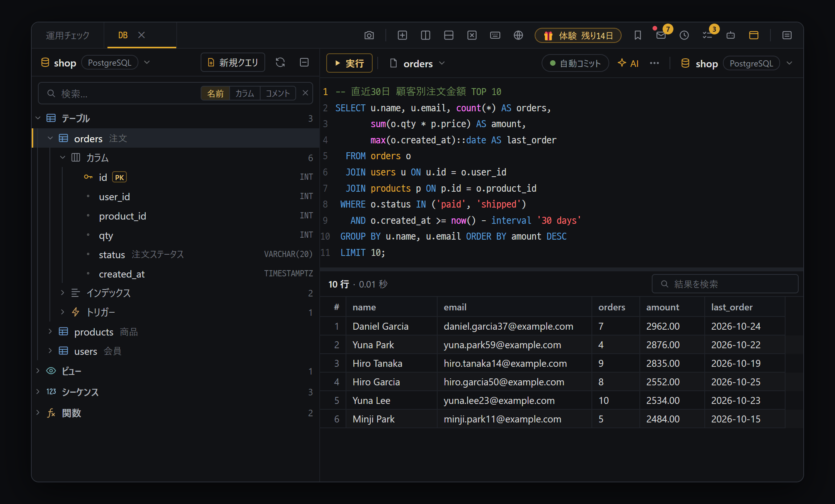Focus the 結果を検索 results search field
Screen dimensions: 835x504
coord(725,284)
